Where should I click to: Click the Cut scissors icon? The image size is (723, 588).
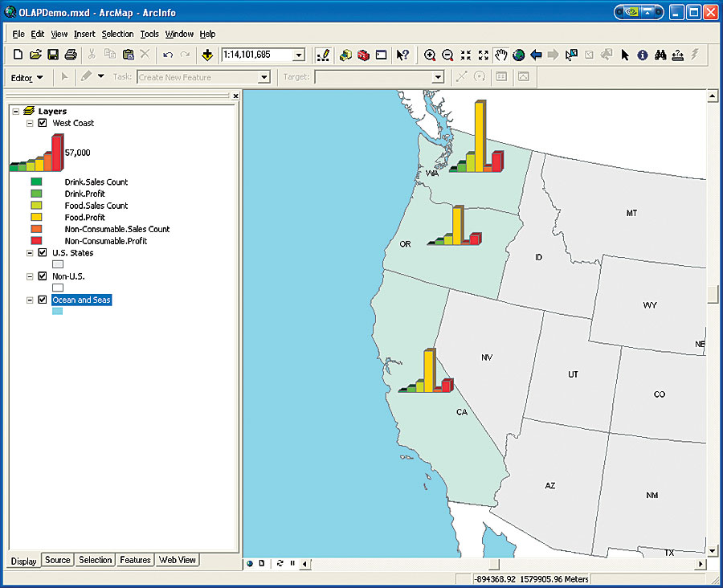click(x=92, y=55)
